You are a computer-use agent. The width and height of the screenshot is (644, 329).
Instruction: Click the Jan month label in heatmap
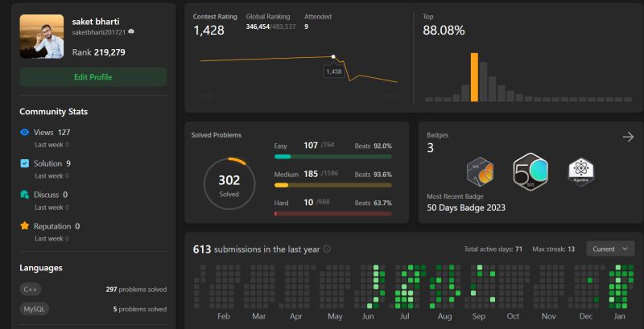coord(619,316)
